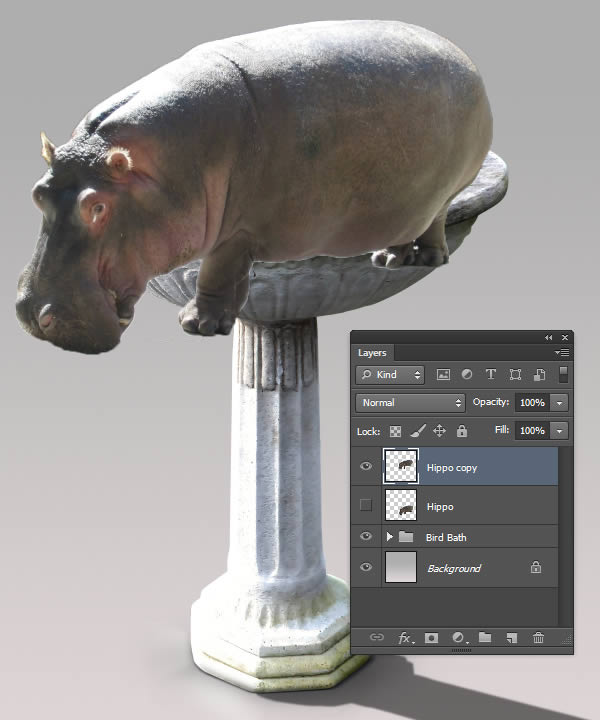Click the Fill label

[502, 430]
